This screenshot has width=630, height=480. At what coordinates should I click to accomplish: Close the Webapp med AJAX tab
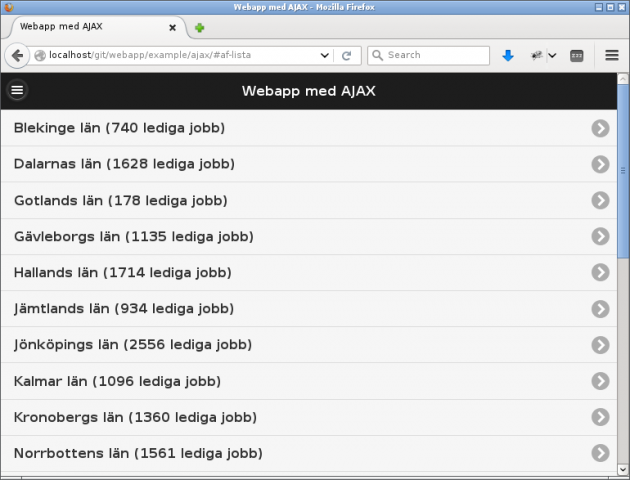(172, 28)
